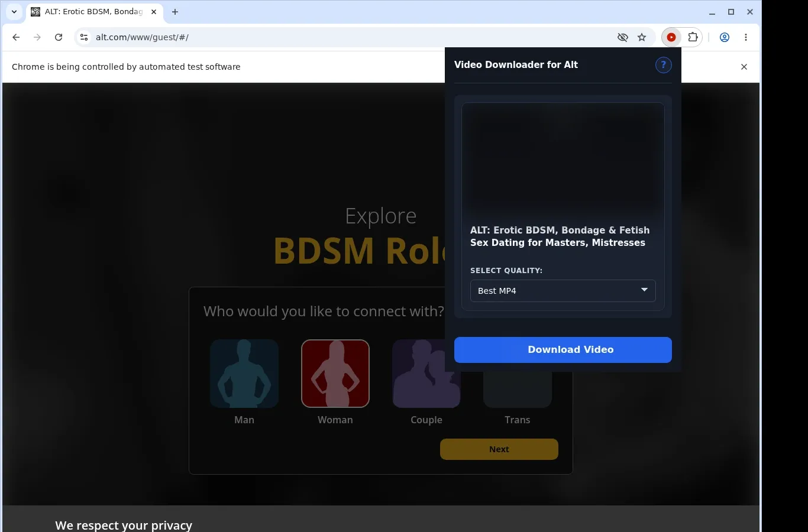Click the Video Downloader extension icon
808x532 pixels.
click(x=671, y=37)
